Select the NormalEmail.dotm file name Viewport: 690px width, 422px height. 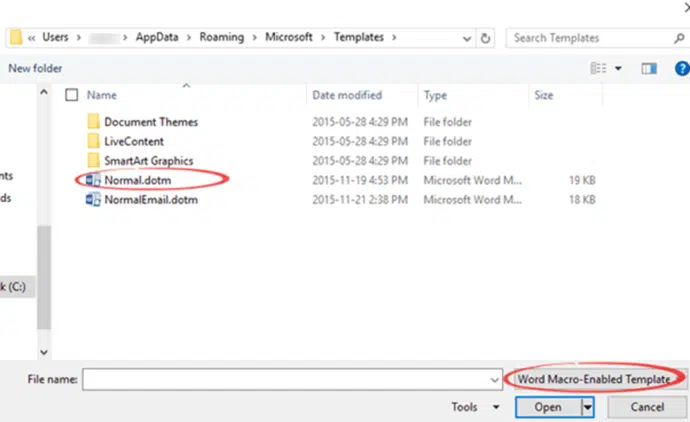(x=151, y=199)
